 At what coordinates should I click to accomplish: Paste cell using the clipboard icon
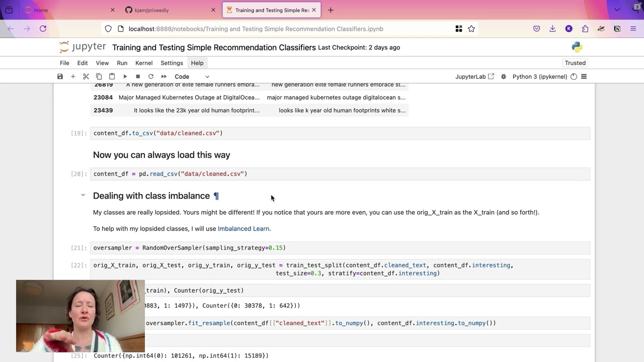pyautogui.click(x=112, y=76)
